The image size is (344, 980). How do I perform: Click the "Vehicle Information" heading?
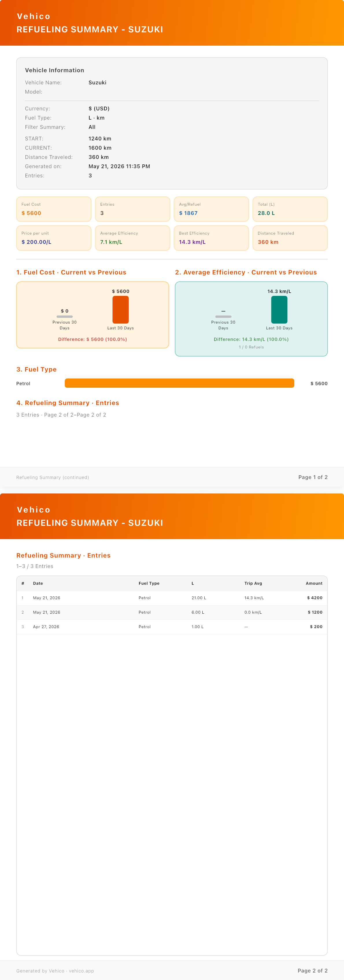coord(54,70)
